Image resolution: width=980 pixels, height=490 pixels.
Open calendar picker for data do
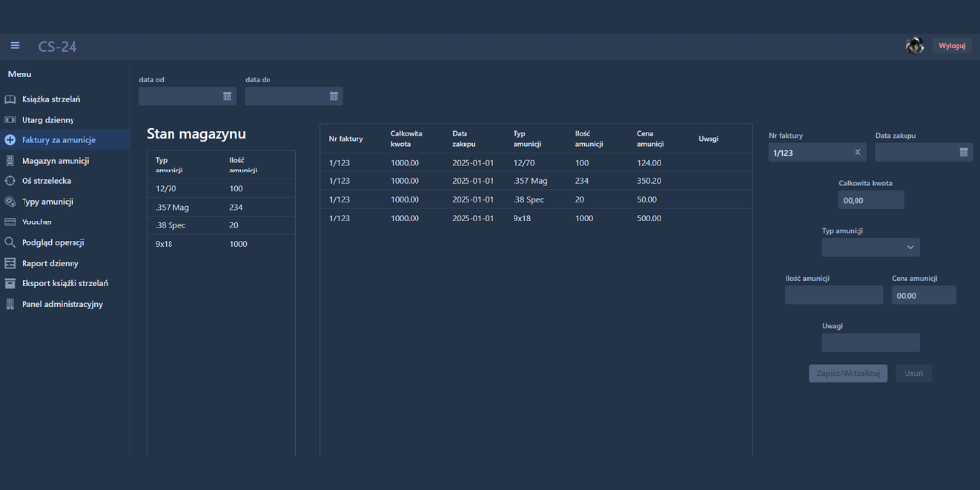click(x=333, y=96)
